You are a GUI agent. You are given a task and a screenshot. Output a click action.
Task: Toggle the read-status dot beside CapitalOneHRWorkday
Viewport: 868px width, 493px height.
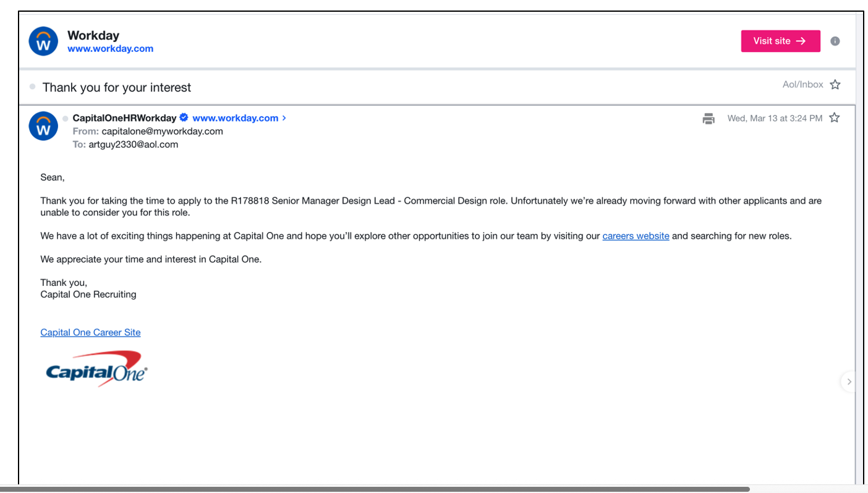66,118
